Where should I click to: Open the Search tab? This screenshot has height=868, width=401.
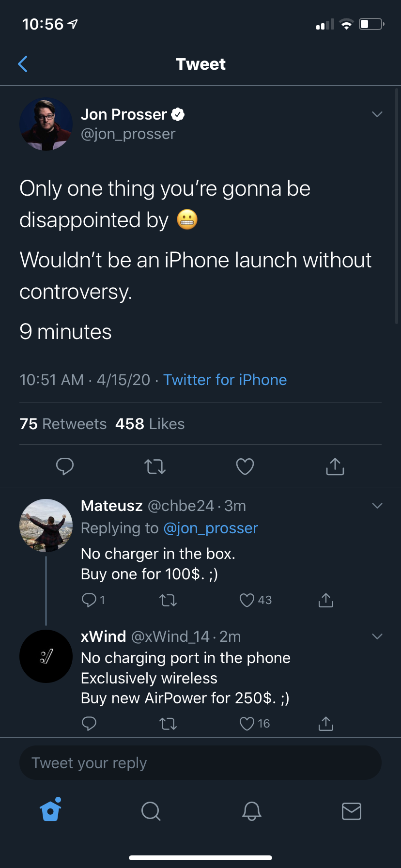coord(151,811)
